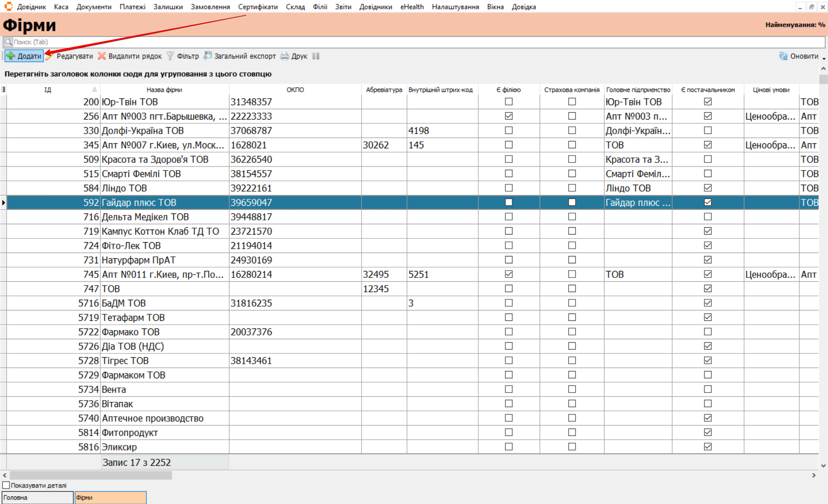Click the column layout icon after Друк
Screen dimensions: 828x504
click(316, 56)
